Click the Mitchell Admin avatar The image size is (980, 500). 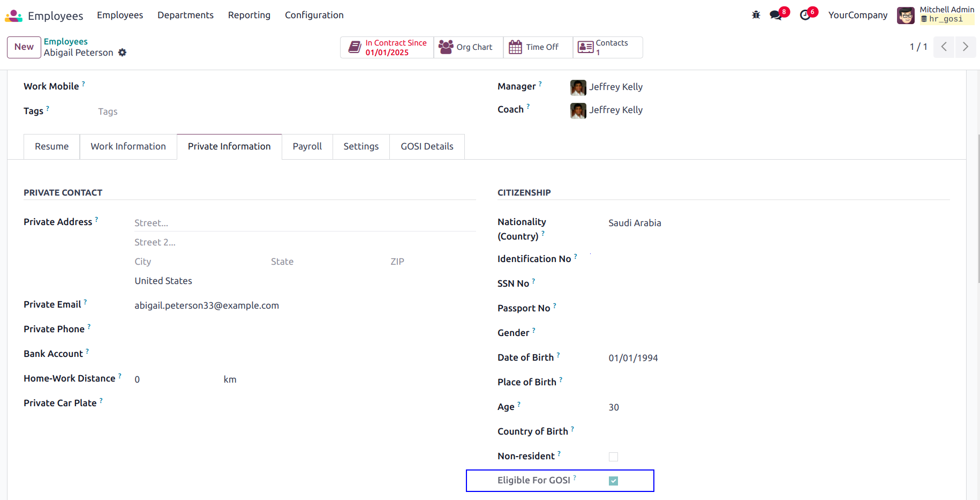(906, 16)
